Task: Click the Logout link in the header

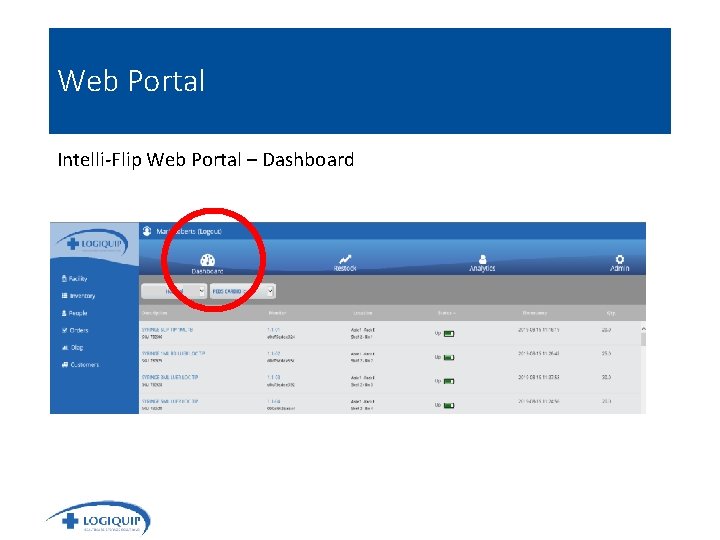Action: coord(209,231)
